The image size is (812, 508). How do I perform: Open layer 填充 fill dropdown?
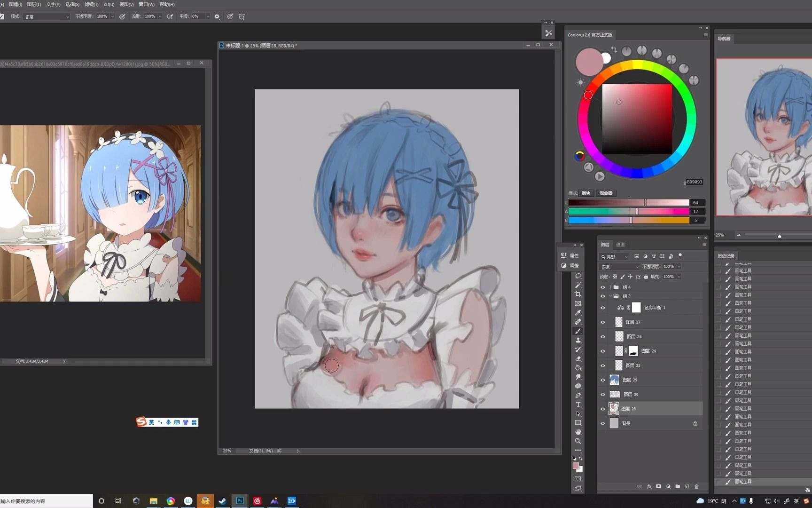point(679,277)
